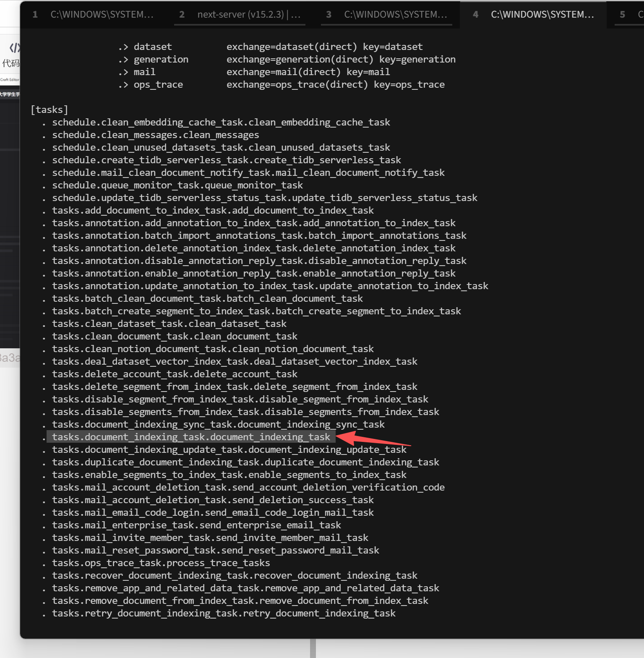Click tasks.clean_dataset_task line

pyautogui.click(x=169, y=324)
